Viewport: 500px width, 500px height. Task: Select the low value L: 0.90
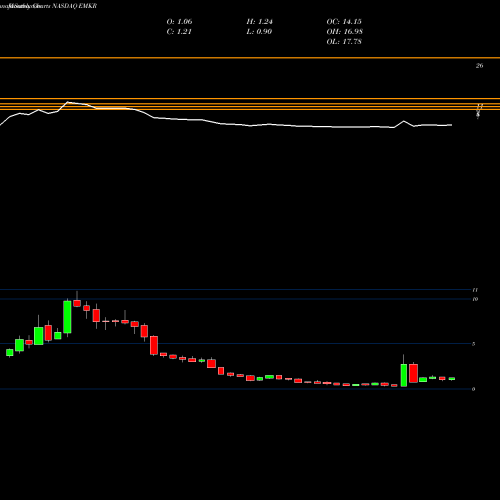259,32
